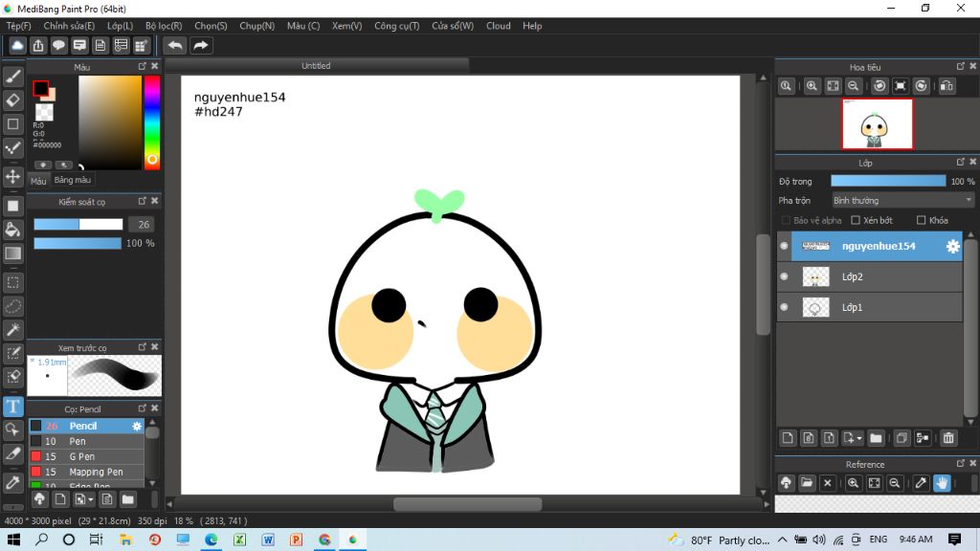This screenshot has height=551, width=980.
Task: Create a new layer folder
Action: 876,438
